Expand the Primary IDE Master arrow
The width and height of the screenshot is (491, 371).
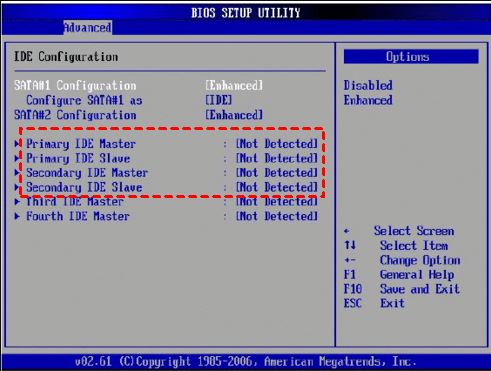click(17, 144)
